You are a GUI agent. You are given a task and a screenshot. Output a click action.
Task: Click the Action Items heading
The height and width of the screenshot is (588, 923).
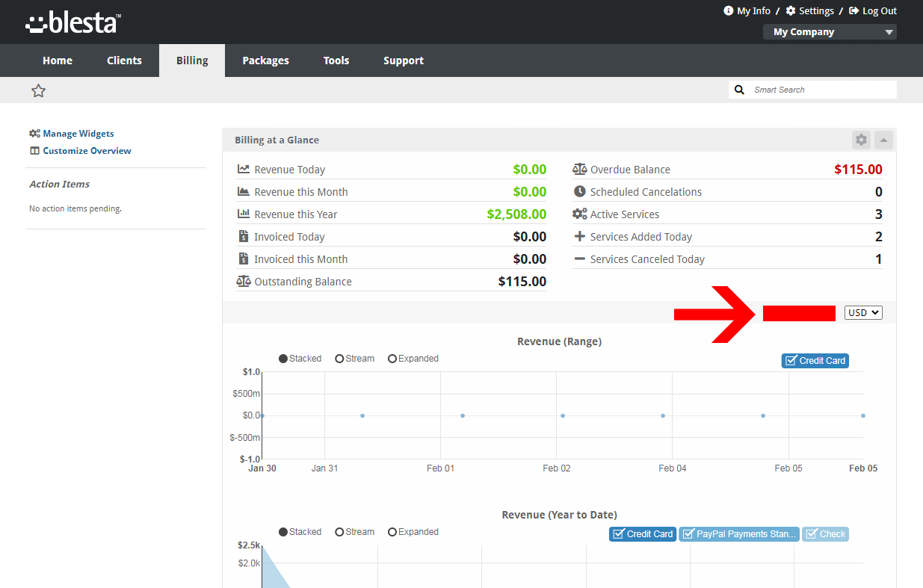tap(59, 185)
